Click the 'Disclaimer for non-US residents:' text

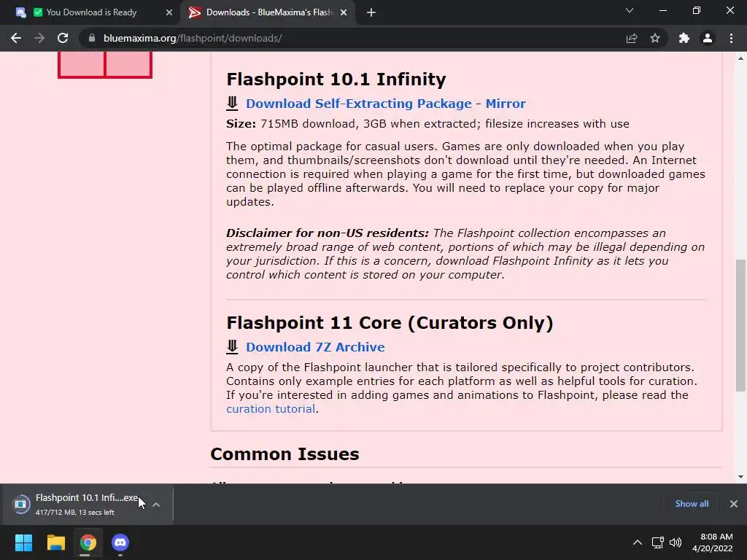328,233
